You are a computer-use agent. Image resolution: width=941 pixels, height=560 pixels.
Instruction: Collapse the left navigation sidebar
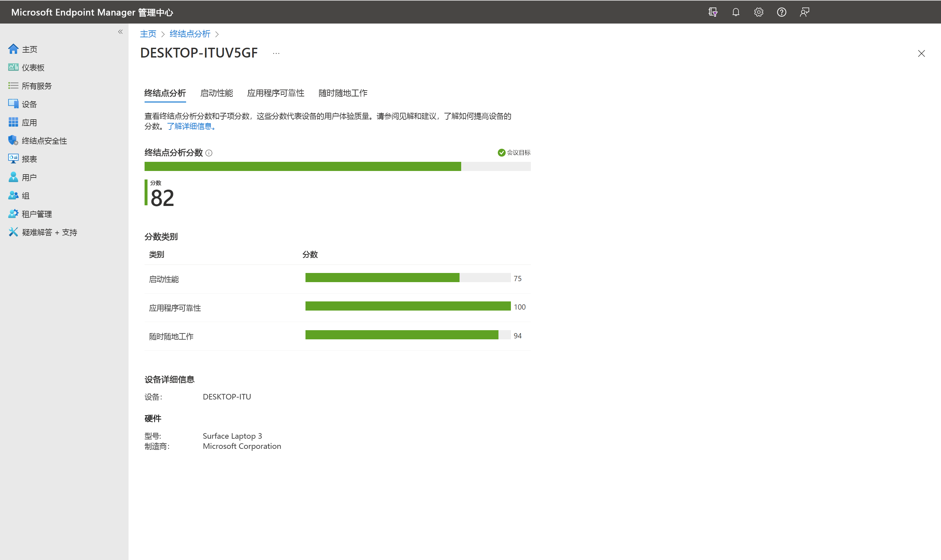(120, 32)
